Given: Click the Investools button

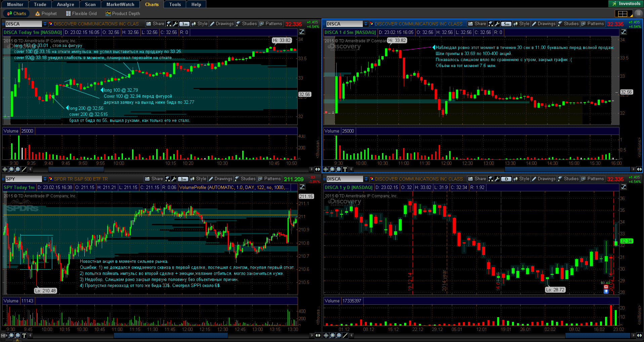Looking at the screenshot, I should [626, 4].
